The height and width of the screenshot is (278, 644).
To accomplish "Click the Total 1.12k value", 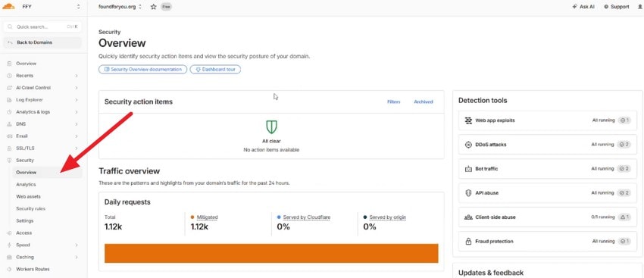I will coord(113,226).
